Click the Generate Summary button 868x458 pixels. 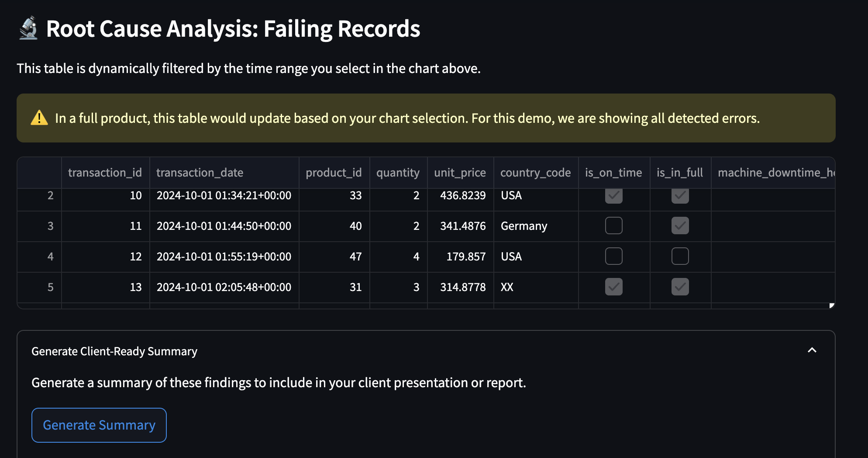[x=99, y=424]
